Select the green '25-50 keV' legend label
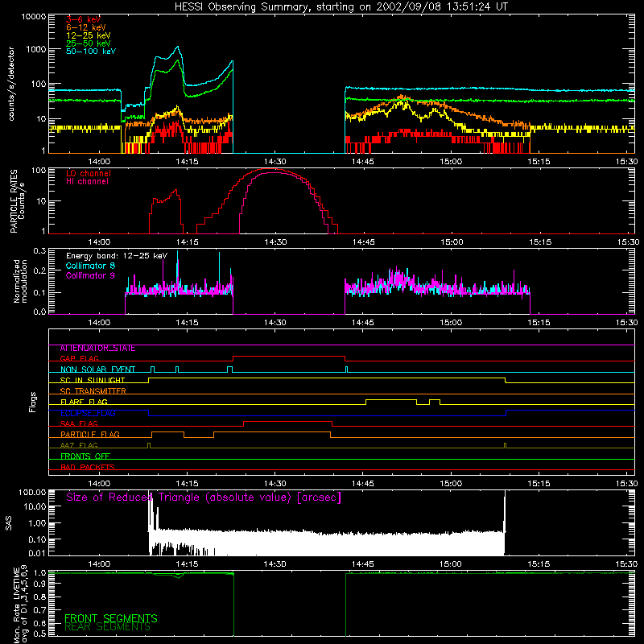The height and width of the screenshot is (644, 644). 89,43
